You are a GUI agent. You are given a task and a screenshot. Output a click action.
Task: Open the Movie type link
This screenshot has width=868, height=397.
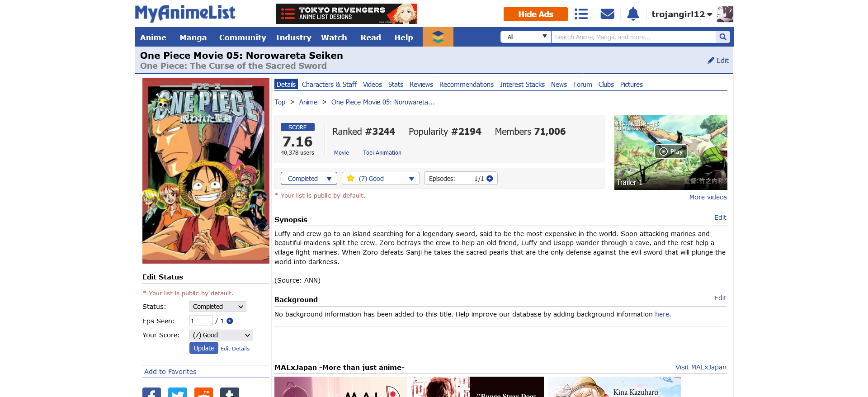[341, 153]
